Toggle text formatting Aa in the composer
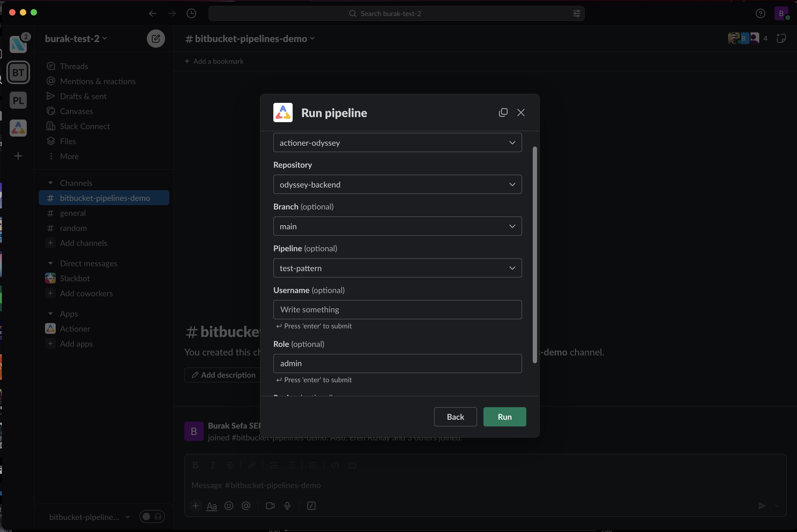The width and height of the screenshot is (797, 532). (x=212, y=506)
